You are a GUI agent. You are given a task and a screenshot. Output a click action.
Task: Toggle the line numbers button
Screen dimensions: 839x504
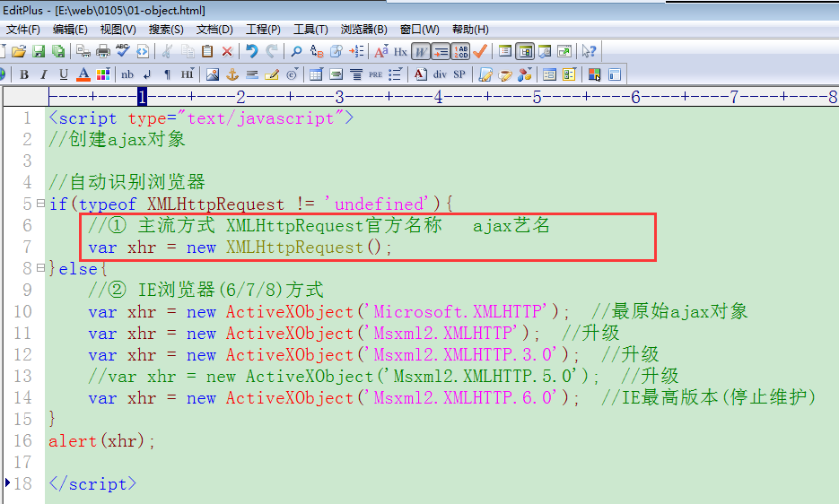coord(460,51)
